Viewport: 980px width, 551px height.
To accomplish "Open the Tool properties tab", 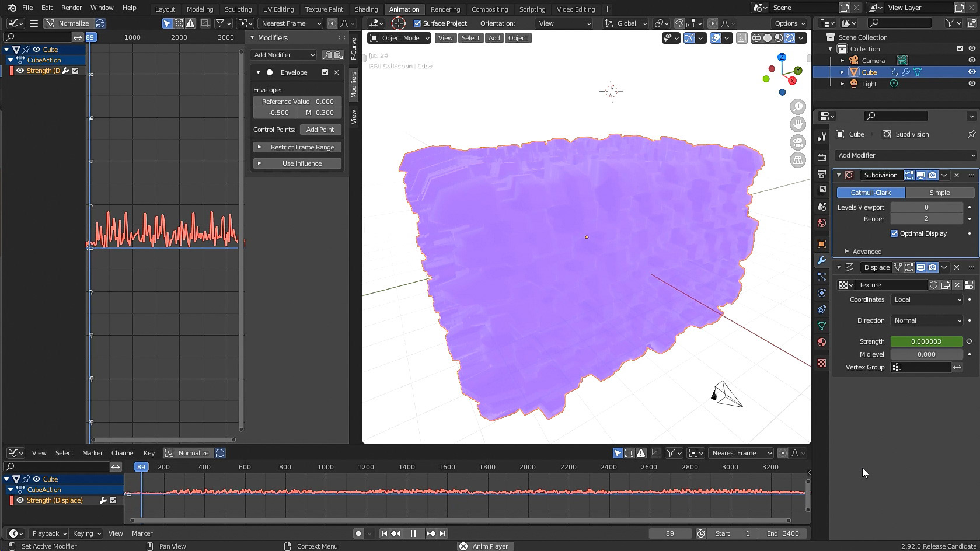I will coord(822,137).
